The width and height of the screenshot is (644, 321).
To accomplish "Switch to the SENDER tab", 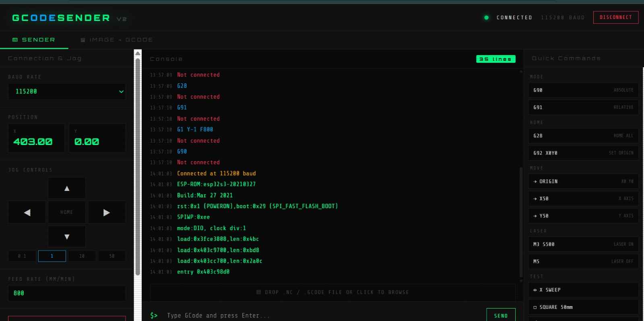I will pyautogui.click(x=34, y=40).
